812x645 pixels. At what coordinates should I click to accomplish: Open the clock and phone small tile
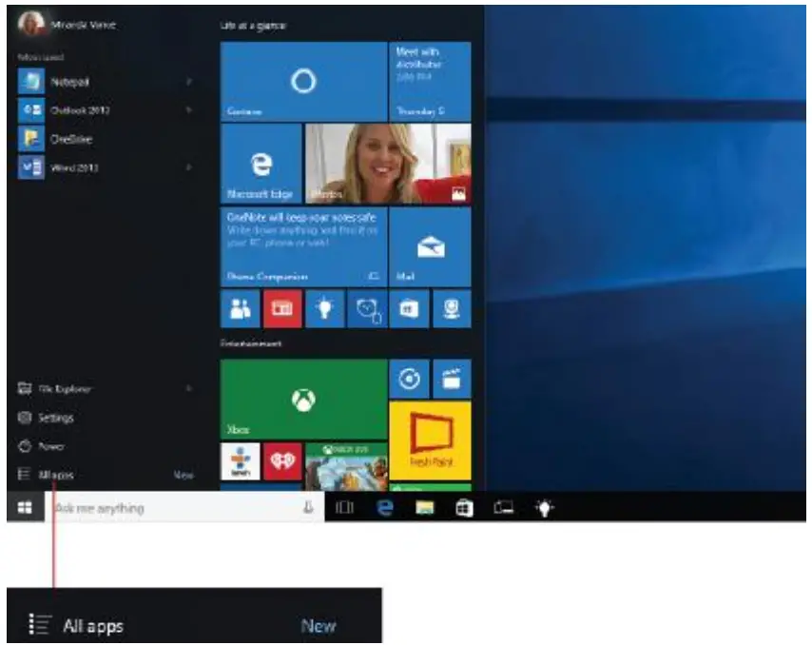[367, 309]
